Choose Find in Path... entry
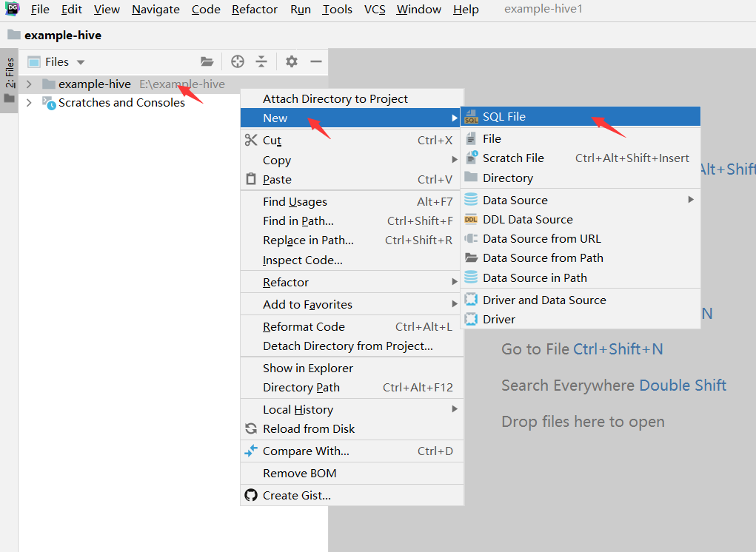Image resolution: width=756 pixels, height=552 pixels. (x=352, y=221)
